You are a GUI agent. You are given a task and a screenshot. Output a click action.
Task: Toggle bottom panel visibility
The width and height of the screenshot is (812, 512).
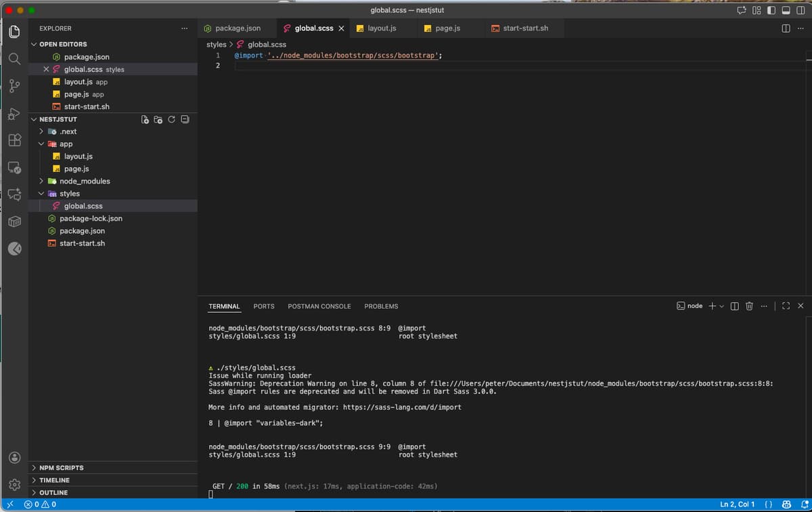coord(786,10)
